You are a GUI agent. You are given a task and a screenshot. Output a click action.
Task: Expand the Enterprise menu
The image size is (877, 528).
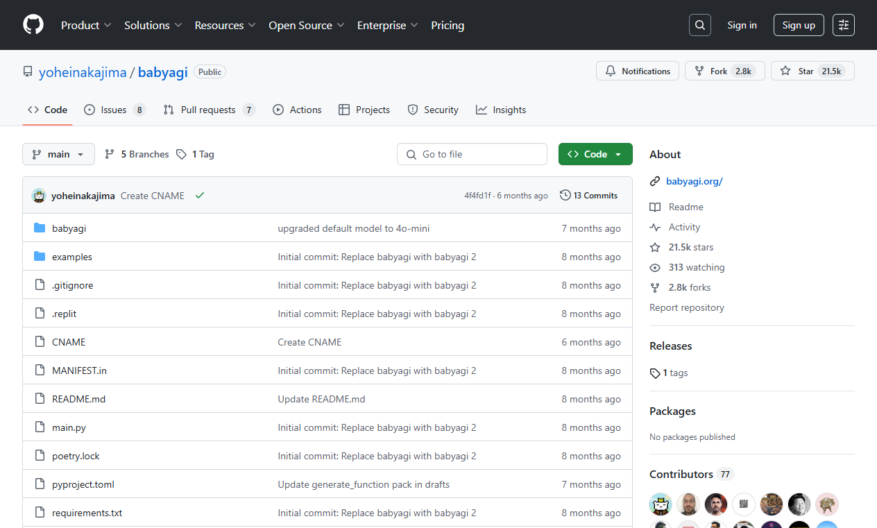tap(387, 25)
